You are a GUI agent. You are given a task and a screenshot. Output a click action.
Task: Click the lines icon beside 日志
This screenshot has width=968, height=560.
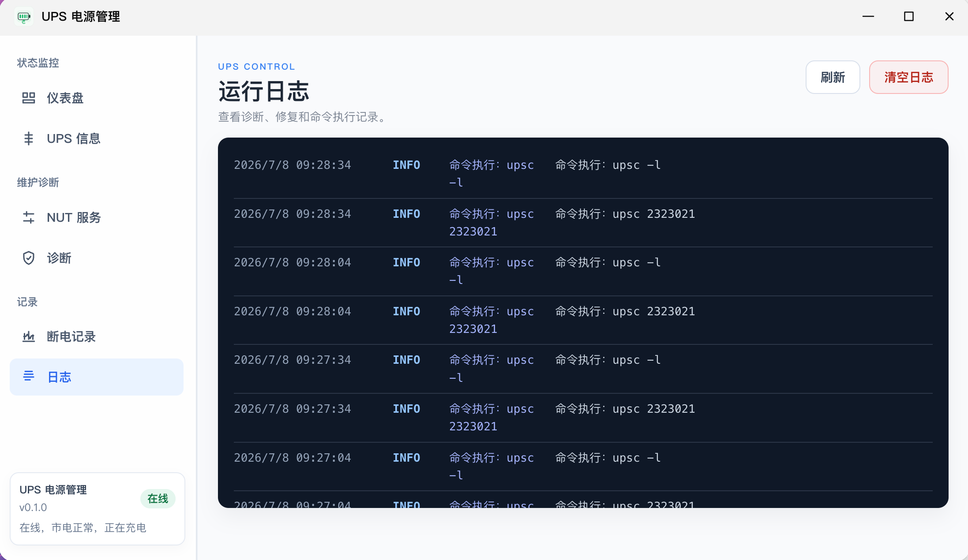click(29, 376)
